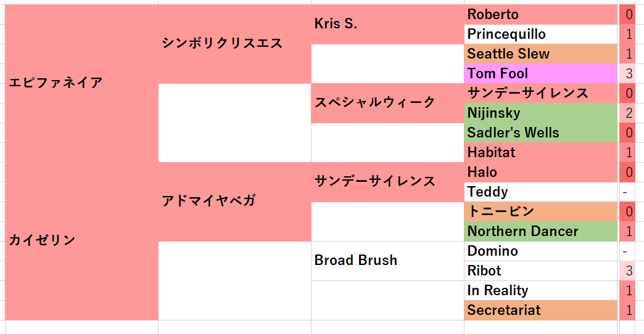Image resolution: width=644 pixels, height=334 pixels.
Task: Click the シンボリクリスエス cell
Action: click(234, 44)
